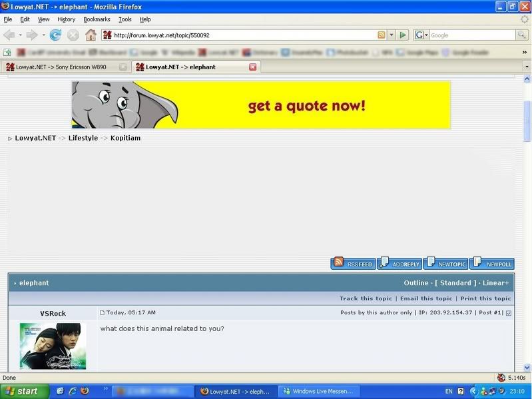Open the address bar history dropdown
This screenshot has height=399, width=532.
click(x=392, y=35)
